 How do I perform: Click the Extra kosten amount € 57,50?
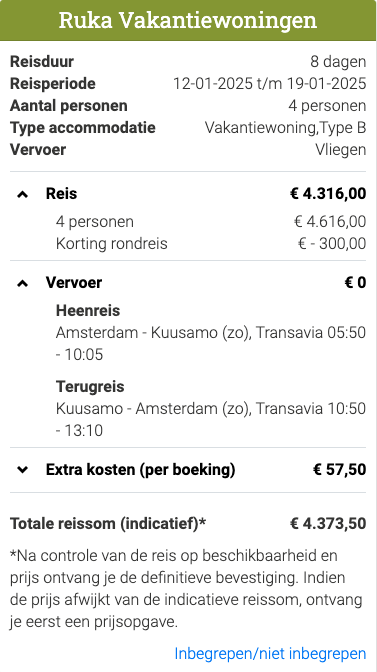click(x=340, y=470)
